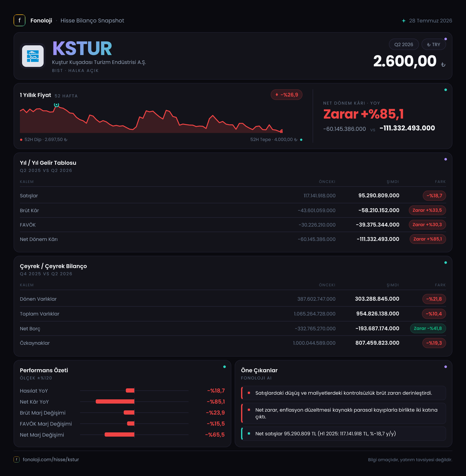The image size is (466, 476).
Task: Select the latest price marker ending the chart
Action: (x=282, y=131)
